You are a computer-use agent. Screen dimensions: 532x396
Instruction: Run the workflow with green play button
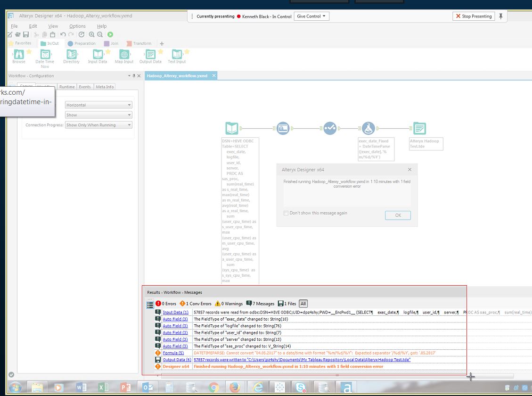(110, 34)
